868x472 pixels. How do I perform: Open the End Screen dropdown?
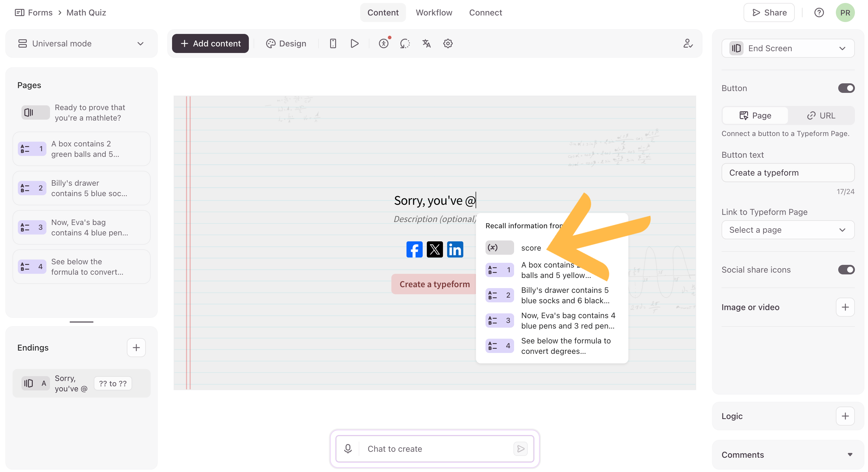[788, 48]
